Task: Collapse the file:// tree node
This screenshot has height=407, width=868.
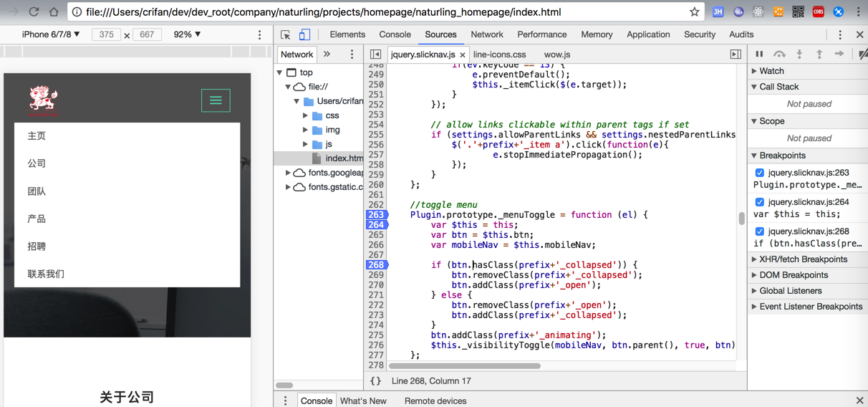Action: click(x=289, y=87)
